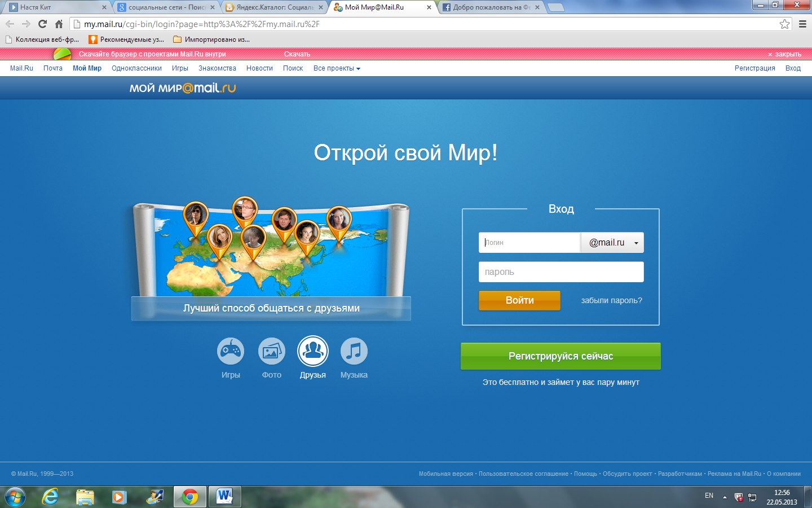The width and height of the screenshot is (812, 508).
Task: Open the Music (Музыка) round icon
Action: click(x=354, y=351)
